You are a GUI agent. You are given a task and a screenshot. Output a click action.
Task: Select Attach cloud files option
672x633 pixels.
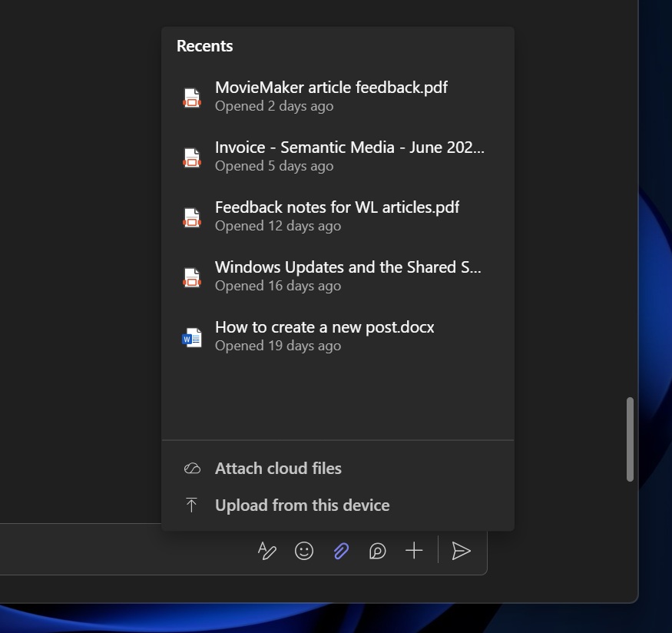pyautogui.click(x=338, y=469)
